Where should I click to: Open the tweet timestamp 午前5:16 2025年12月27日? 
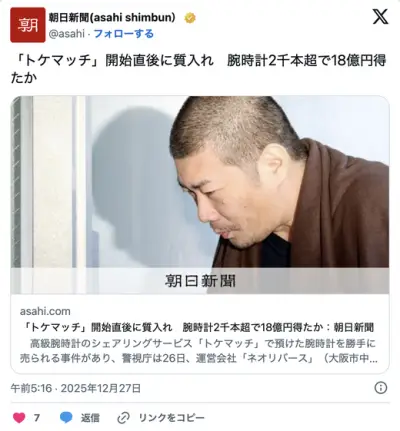pyautogui.click(x=76, y=388)
